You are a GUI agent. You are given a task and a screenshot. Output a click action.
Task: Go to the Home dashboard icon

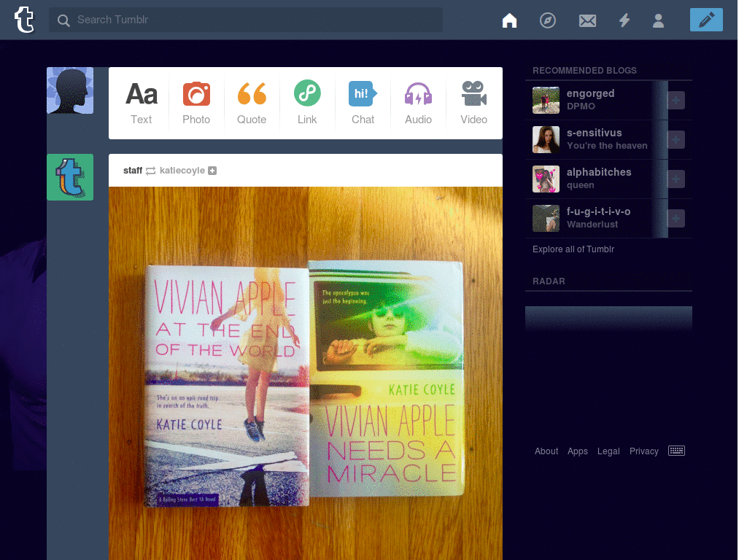pos(509,20)
